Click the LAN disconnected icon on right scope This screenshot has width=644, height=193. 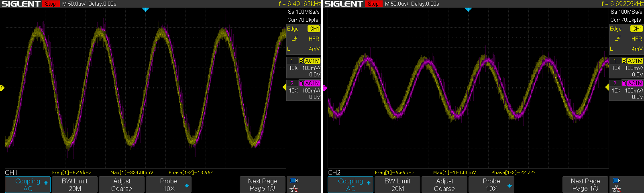coord(617,189)
